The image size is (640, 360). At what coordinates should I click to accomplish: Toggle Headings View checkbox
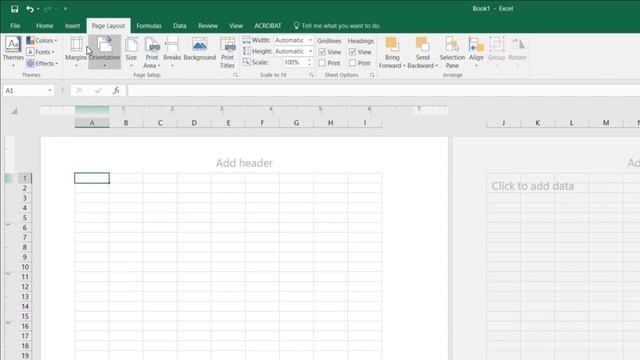pyautogui.click(x=352, y=52)
